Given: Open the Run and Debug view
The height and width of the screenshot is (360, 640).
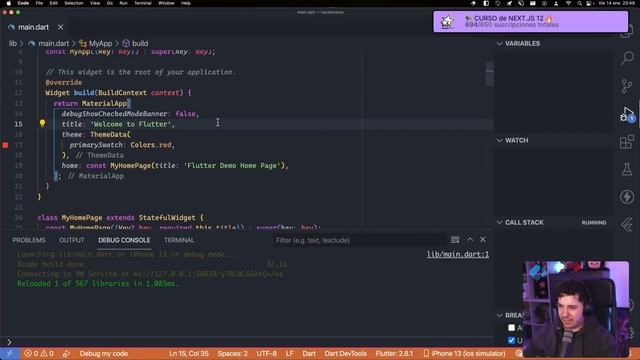Looking at the screenshot, I should [627, 114].
